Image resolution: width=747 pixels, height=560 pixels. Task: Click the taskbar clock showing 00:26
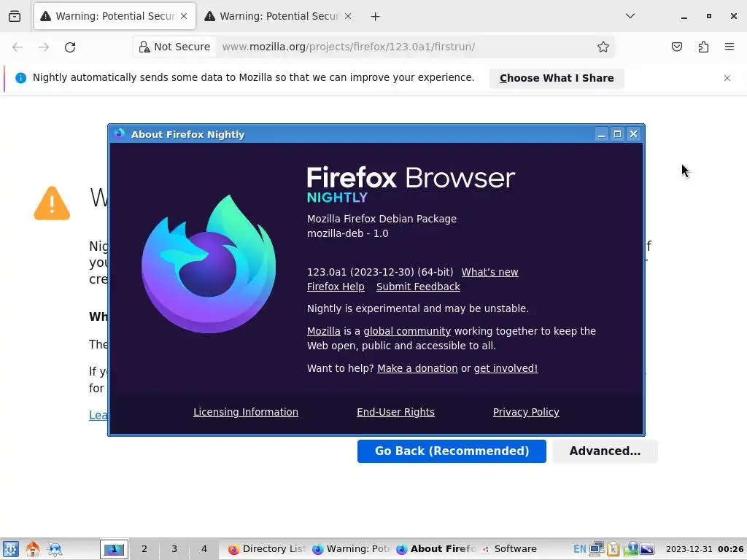[x=705, y=549]
